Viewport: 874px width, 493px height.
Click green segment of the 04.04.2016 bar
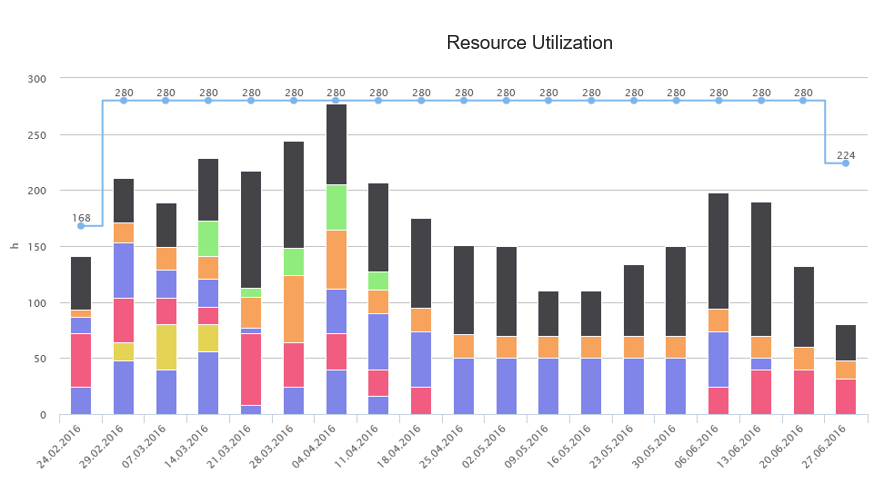coord(336,207)
